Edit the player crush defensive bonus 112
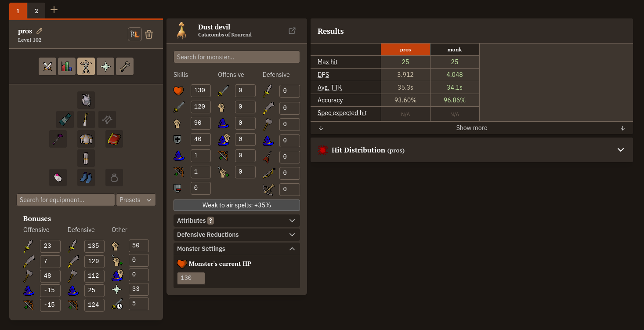 pyautogui.click(x=94, y=276)
